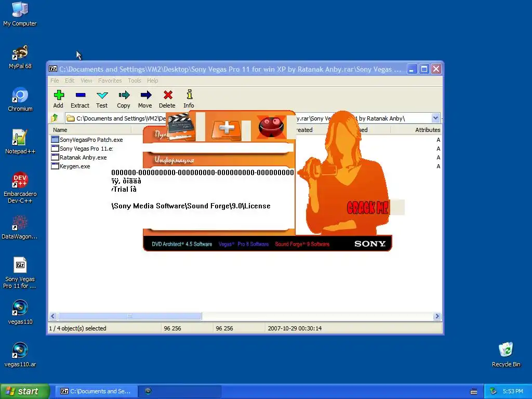Viewport: 532px width, 399px height.
Task: Click the Информация section header in keygen
Action: point(175,160)
